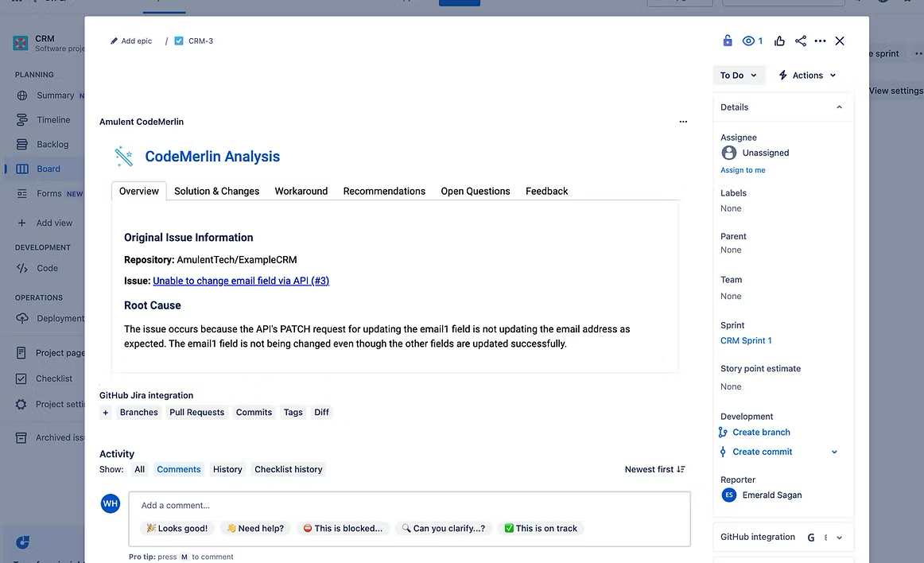Click the Project settings gear icon
924x563 pixels.
pyautogui.click(x=21, y=405)
